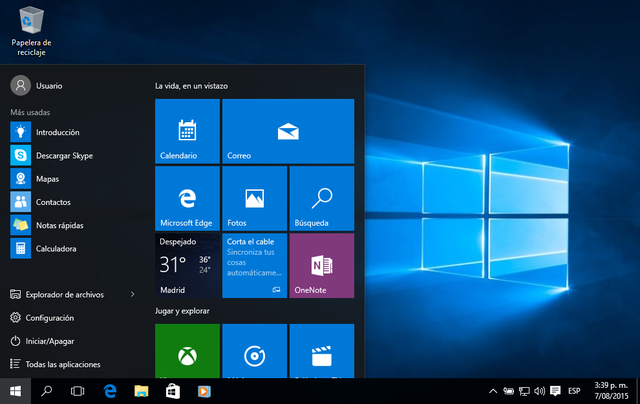Click the Show desktop strip beside the clock

coord(638,391)
